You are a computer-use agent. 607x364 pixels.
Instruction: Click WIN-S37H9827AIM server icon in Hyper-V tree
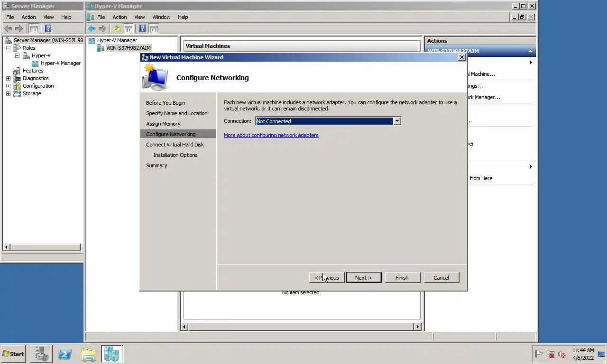101,48
